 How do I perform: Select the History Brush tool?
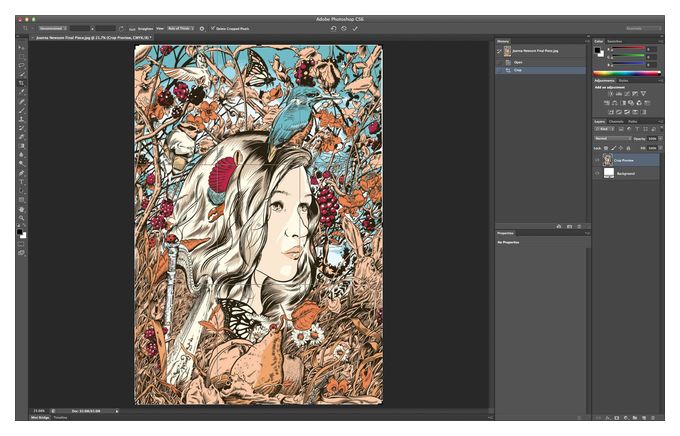click(21, 128)
